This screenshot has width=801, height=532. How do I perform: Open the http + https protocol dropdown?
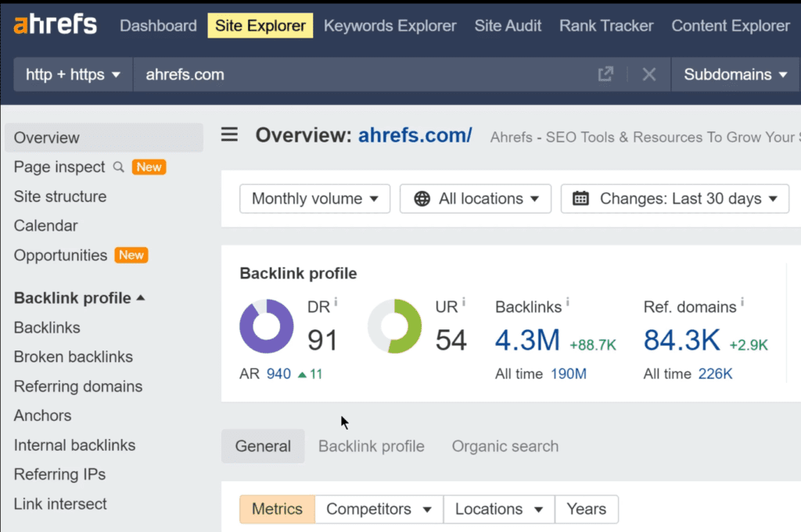coord(73,74)
